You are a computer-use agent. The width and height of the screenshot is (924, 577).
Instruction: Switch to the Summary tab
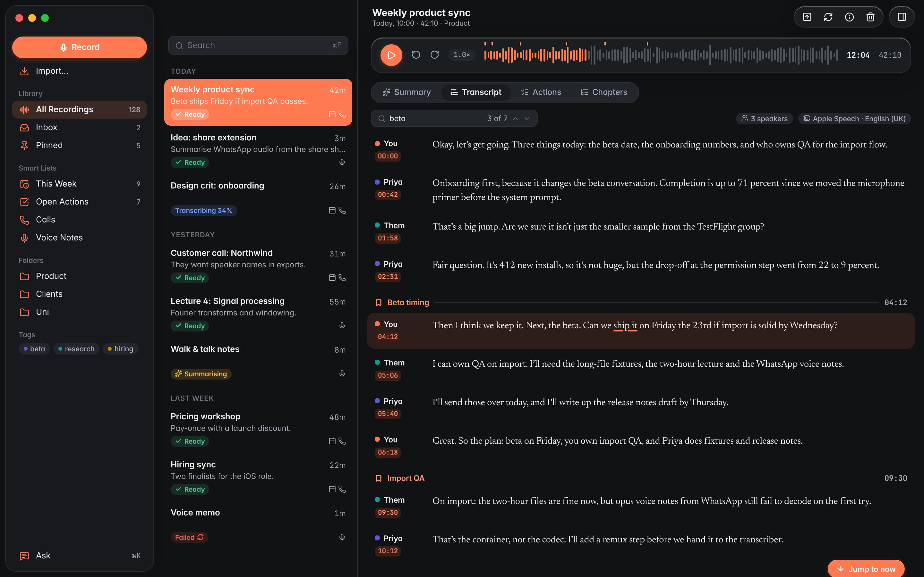pyautogui.click(x=406, y=92)
